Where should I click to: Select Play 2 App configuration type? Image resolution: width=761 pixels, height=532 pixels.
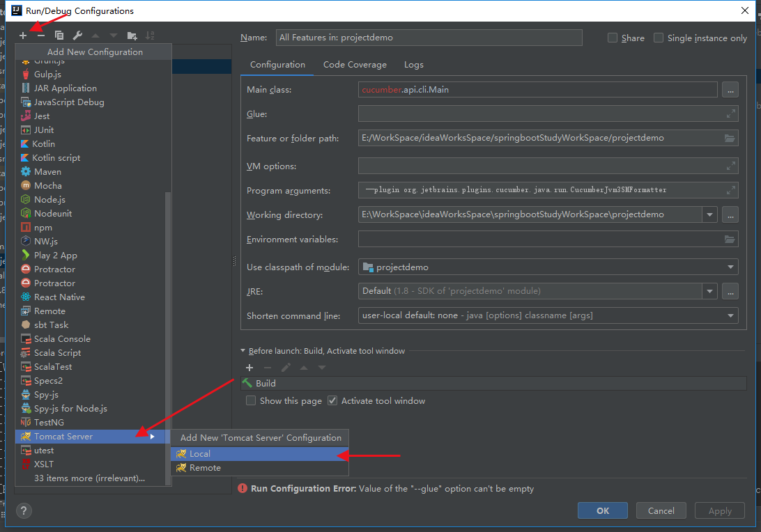[91, 255]
